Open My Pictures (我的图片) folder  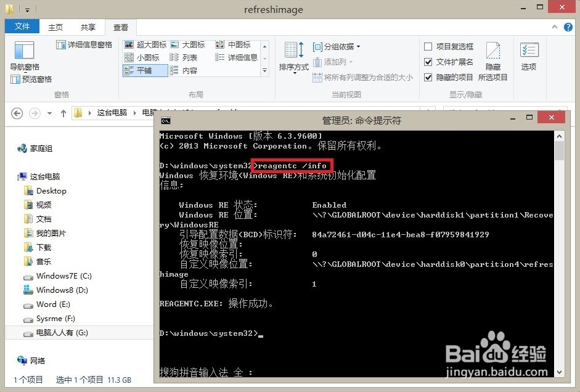(45, 233)
